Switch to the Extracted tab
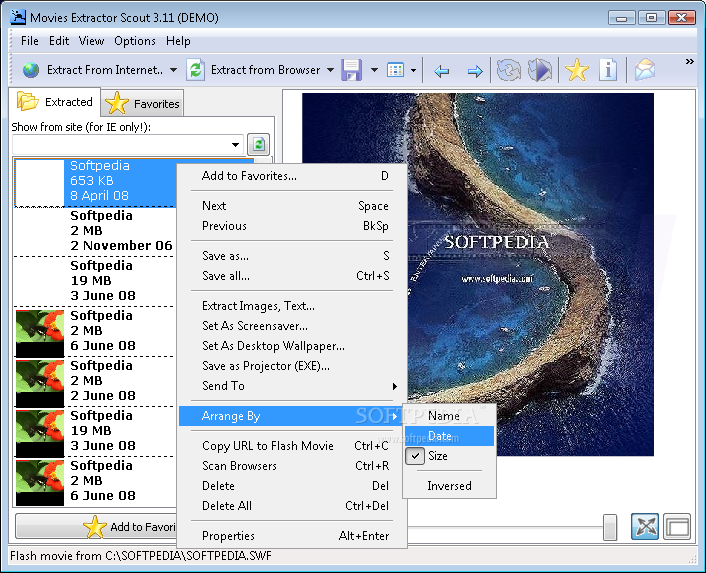 (x=55, y=102)
